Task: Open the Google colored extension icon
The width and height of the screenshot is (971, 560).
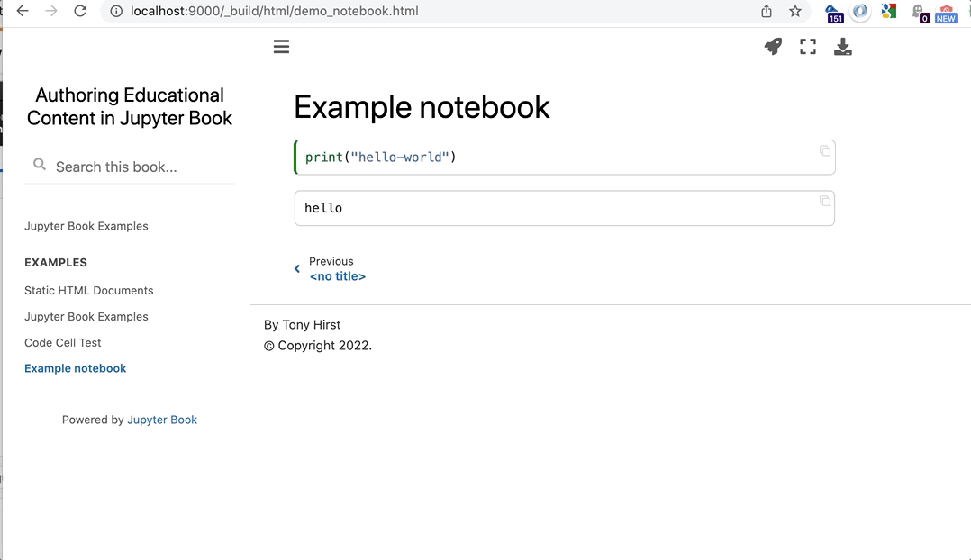Action: tap(889, 11)
